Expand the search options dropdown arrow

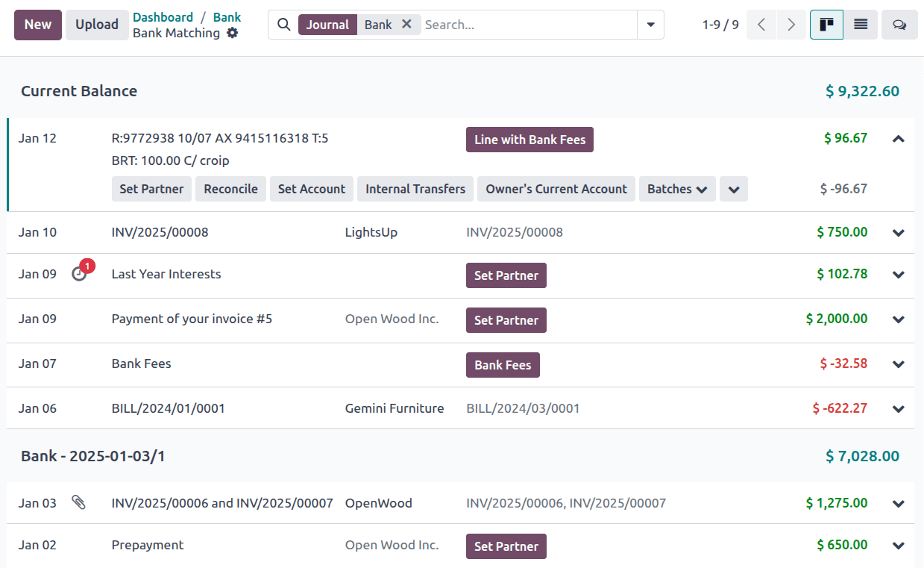coord(650,25)
